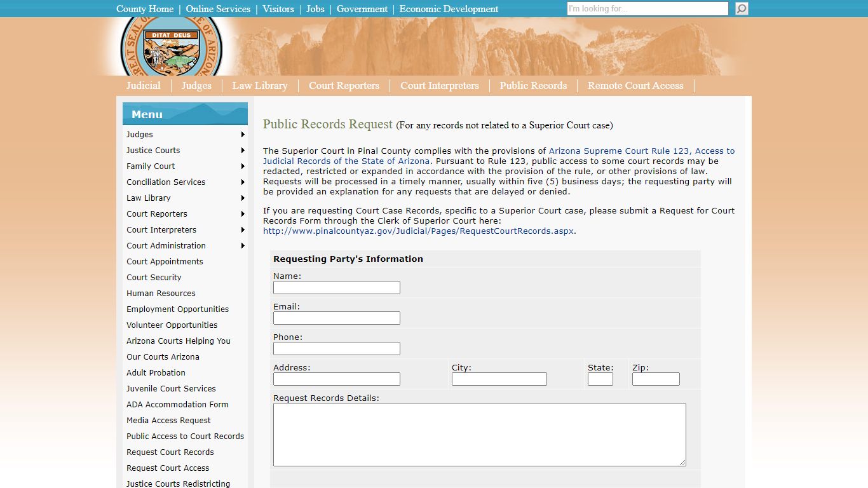This screenshot has height=488, width=868.
Task: Click the Address input field
Action: click(337, 379)
